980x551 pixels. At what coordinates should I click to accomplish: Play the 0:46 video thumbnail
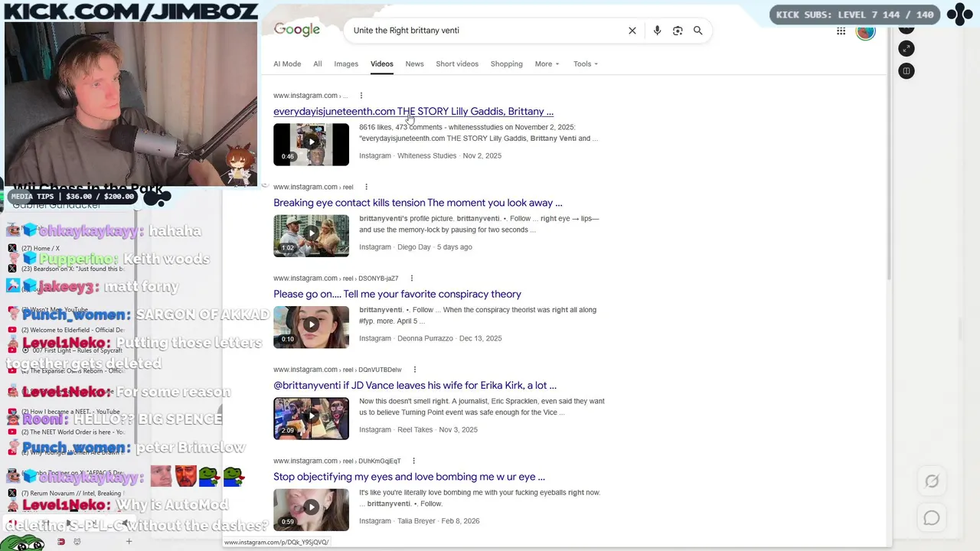311,144
